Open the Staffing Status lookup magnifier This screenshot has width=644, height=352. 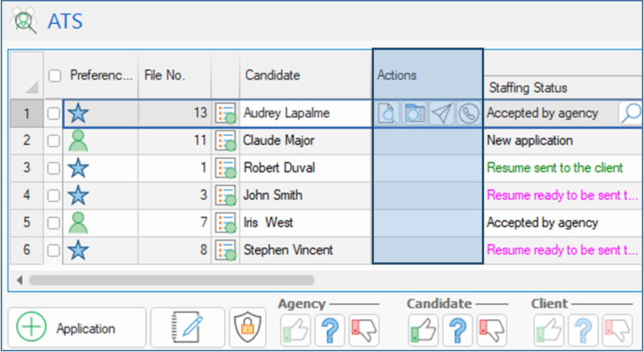pos(630,113)
